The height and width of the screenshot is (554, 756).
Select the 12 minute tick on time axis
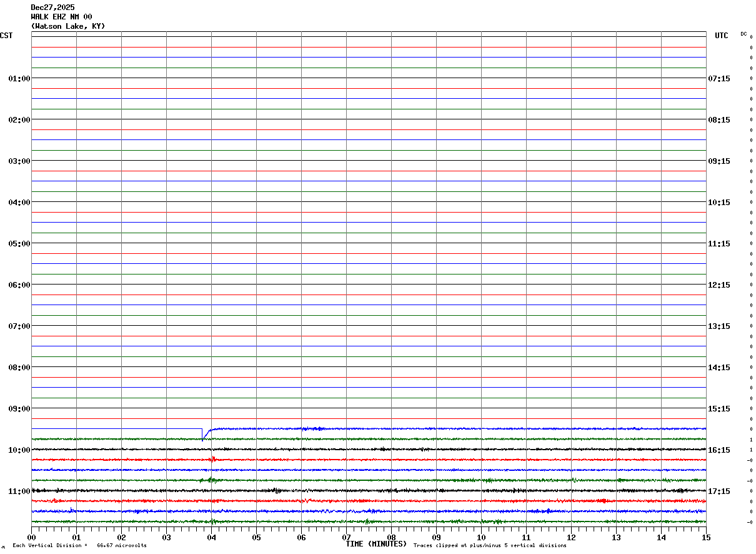point(571,537)
